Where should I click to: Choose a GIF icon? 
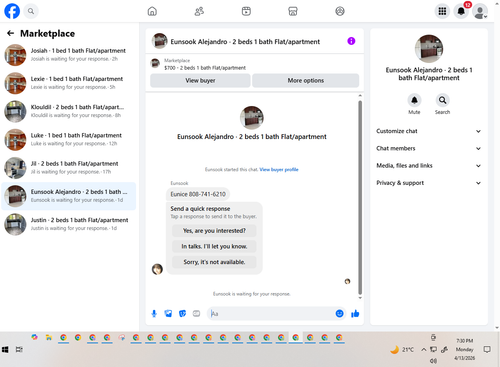coord(196,313)
